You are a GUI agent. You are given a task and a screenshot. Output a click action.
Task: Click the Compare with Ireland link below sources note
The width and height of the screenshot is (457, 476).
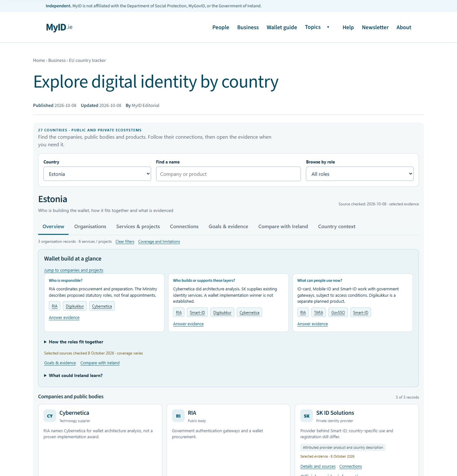pos(100,363)
